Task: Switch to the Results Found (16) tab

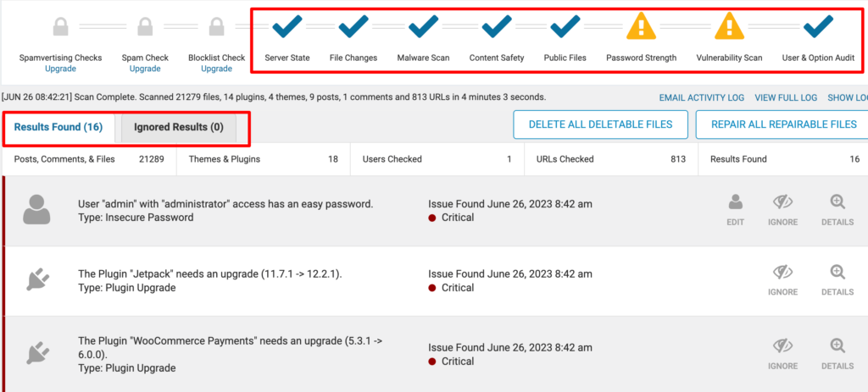Action: point(58,127)
